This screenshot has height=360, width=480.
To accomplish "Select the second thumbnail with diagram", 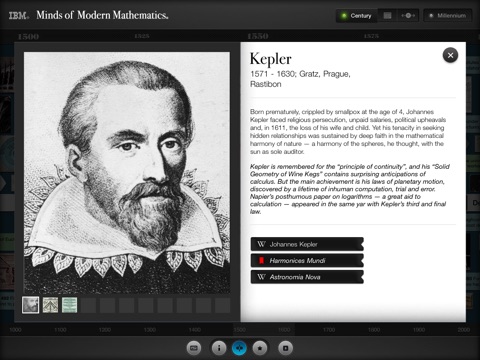I will tap(50, 305).
